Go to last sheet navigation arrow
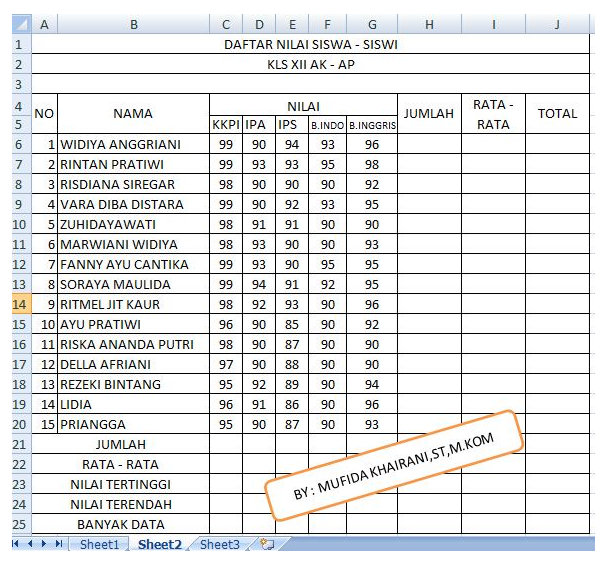 (58, 543)
